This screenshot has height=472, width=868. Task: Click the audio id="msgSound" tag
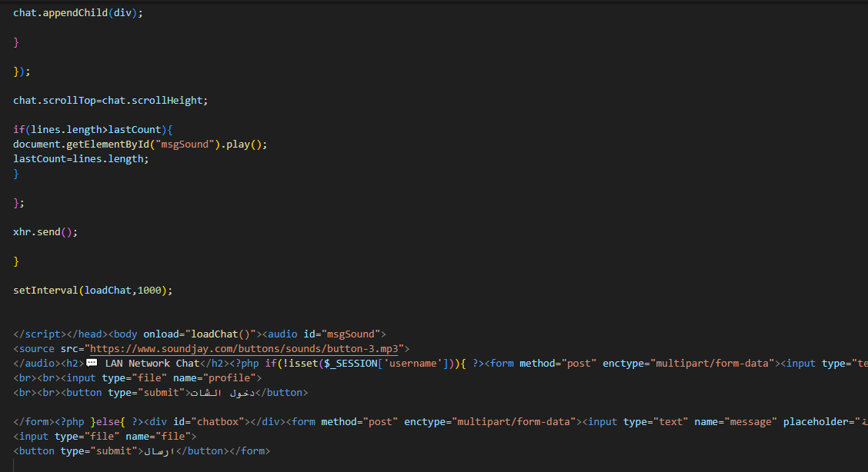click(x=324, y=334)
